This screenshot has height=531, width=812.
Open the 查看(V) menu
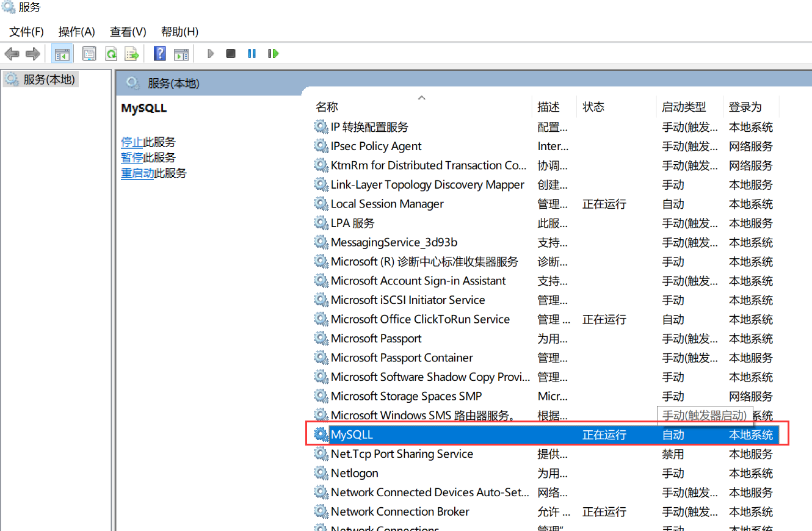127,31
